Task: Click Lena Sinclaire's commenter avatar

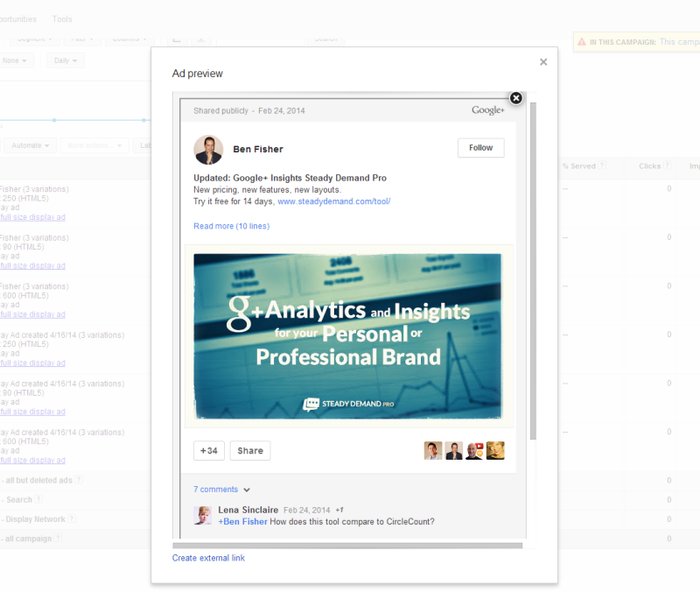Action: pos(202,515)
